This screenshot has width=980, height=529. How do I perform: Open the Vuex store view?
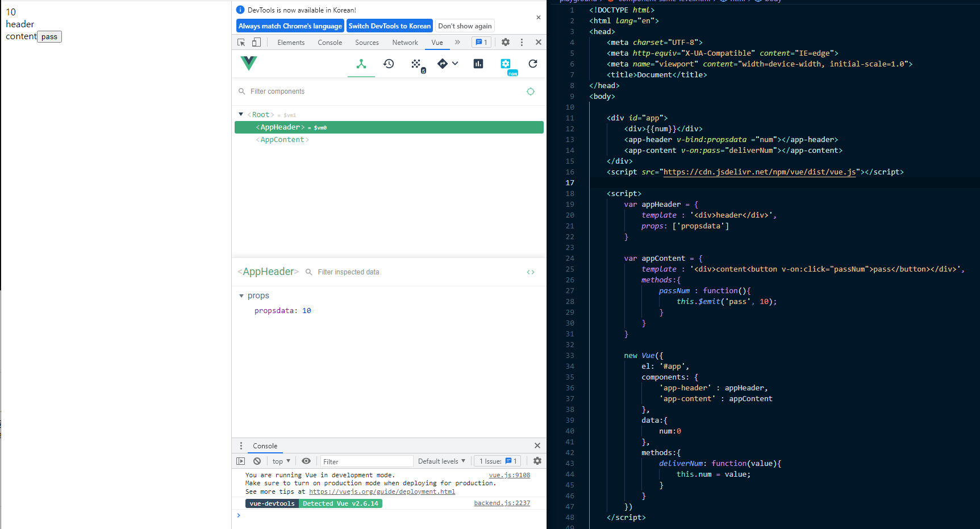(416, 64)
